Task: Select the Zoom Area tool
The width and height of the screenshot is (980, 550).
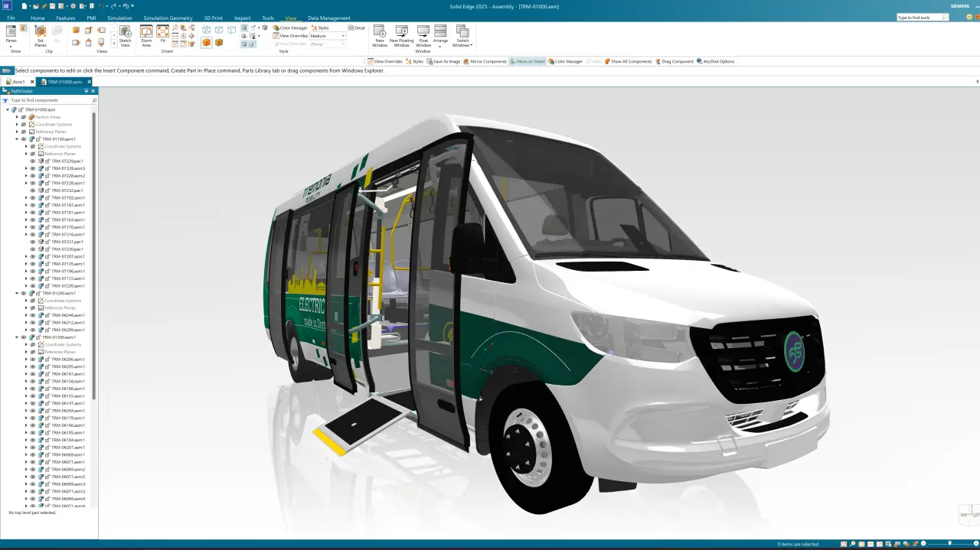Action: point(146,34)
